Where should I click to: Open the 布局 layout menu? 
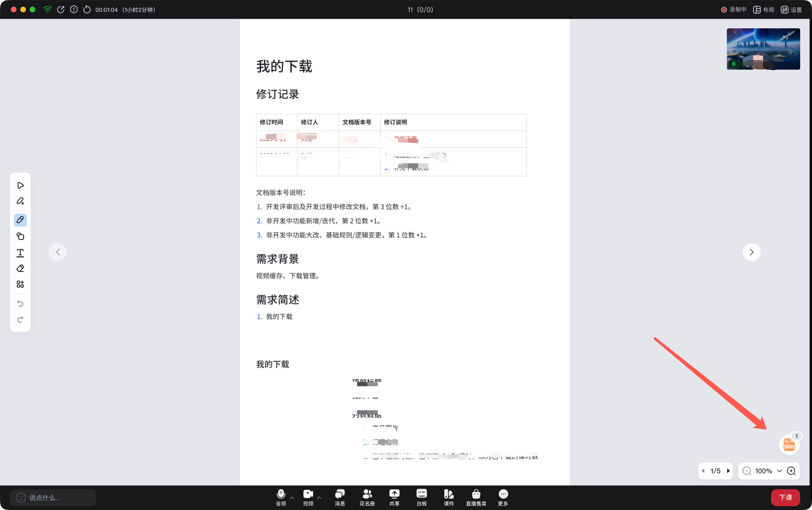point(764,9)
